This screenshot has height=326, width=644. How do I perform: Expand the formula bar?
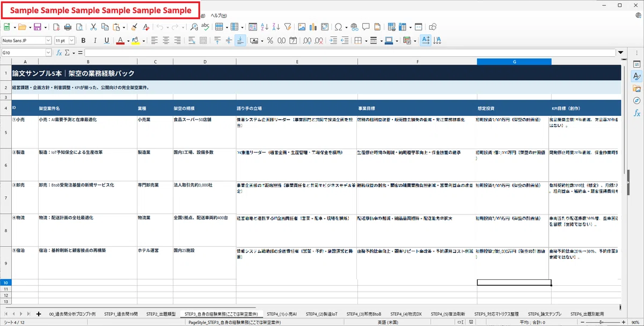[x=621, y=53]
